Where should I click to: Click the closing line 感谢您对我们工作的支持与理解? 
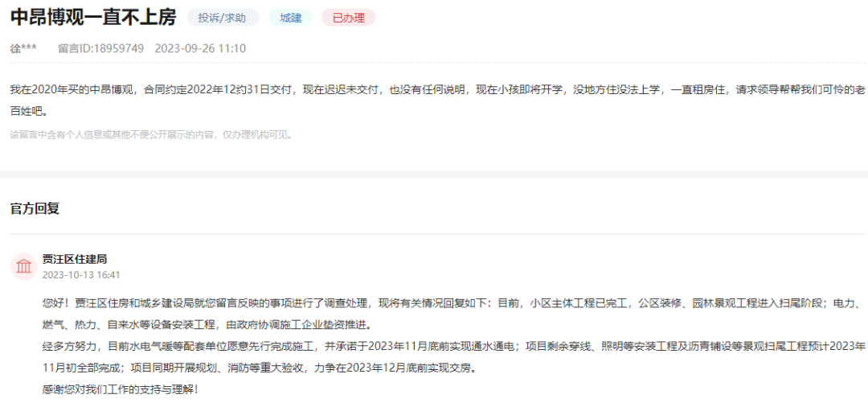point(120,389)
